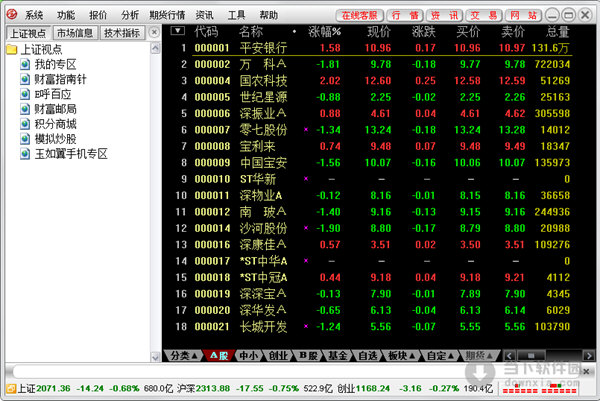The width and height of the screenshot is (600, 401).
Task: Switch to the 上证视点 tab
Action: coord(28,33)
